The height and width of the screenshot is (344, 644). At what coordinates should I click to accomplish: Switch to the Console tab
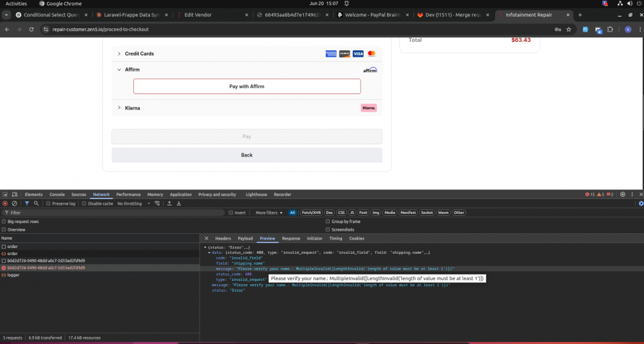tap(57, 195)
